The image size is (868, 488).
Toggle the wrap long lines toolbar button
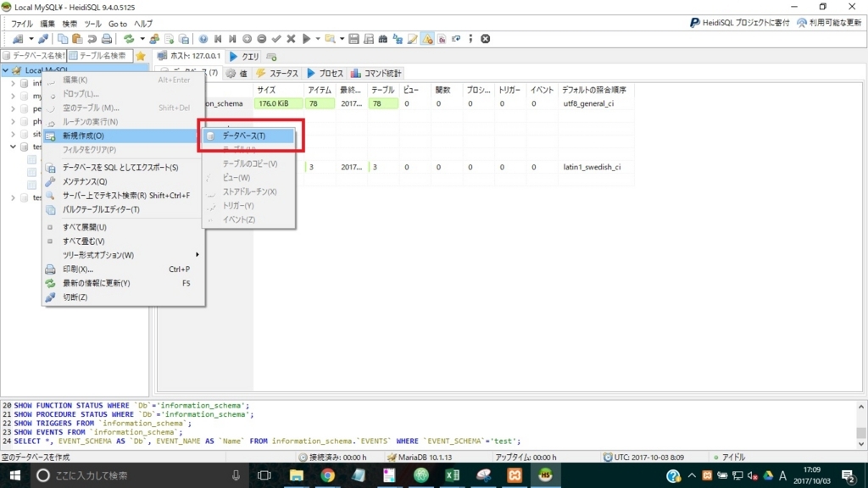[x=456, y=39]
